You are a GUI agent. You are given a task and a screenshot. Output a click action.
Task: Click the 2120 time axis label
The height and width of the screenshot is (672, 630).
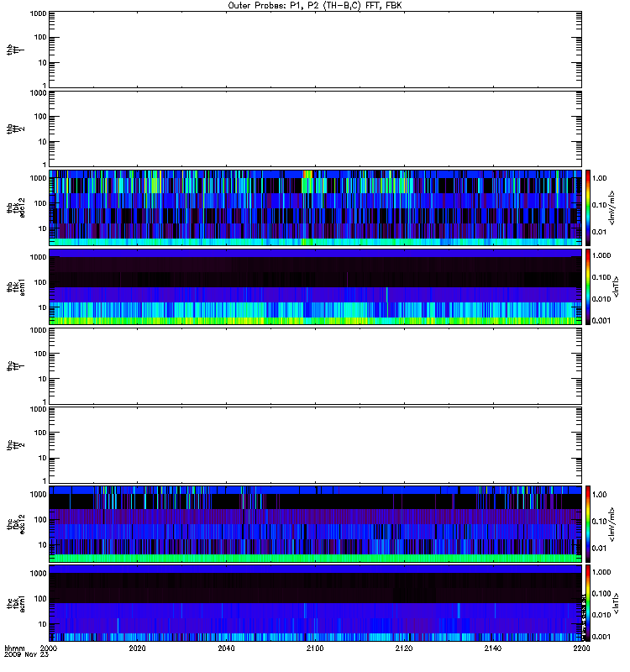pyautogui.click(x=404, y=648)
